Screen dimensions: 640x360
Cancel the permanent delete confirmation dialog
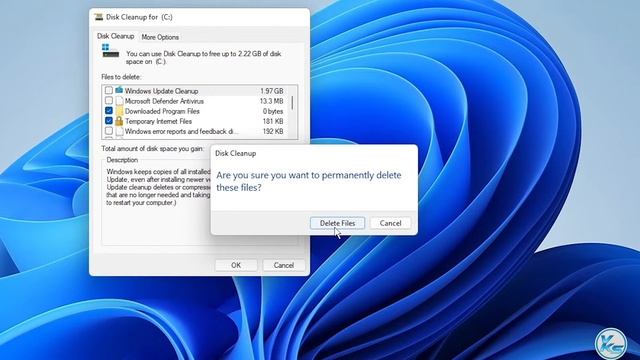[390, 223]
